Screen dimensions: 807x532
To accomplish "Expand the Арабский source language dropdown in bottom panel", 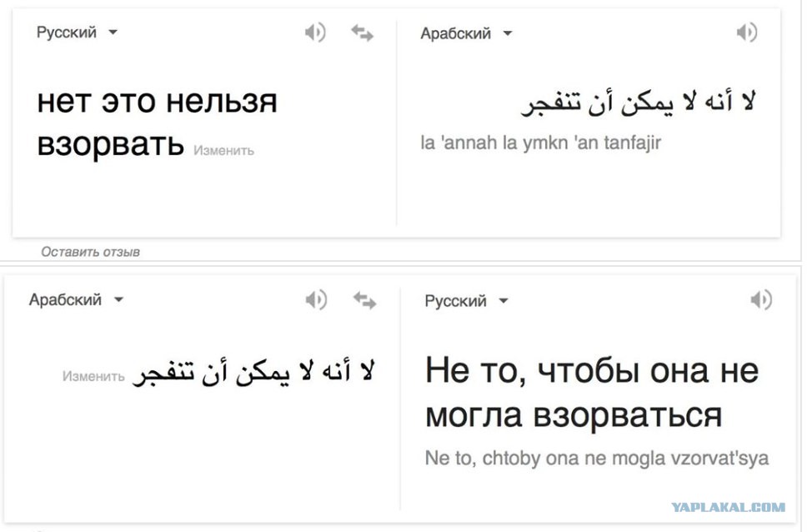I will 118,299.
